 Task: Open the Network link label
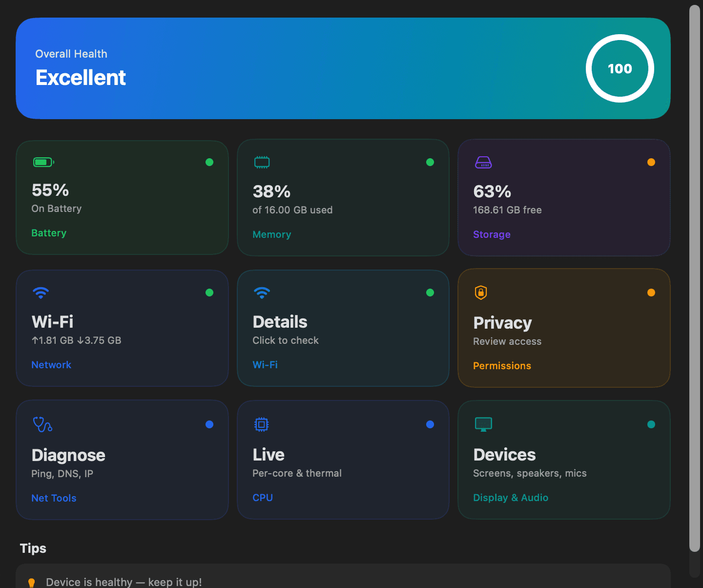pyautogui.click(x=51, y=365)
